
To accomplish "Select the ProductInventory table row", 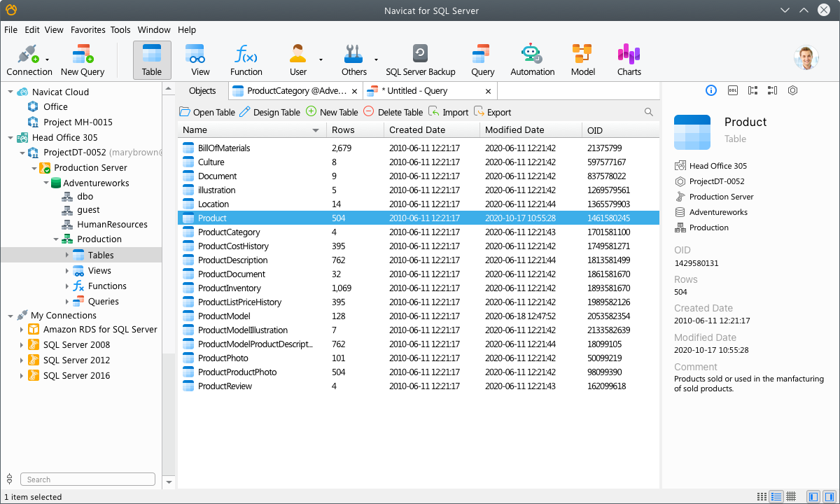I will pyautogui.click(x=419, y=288).
